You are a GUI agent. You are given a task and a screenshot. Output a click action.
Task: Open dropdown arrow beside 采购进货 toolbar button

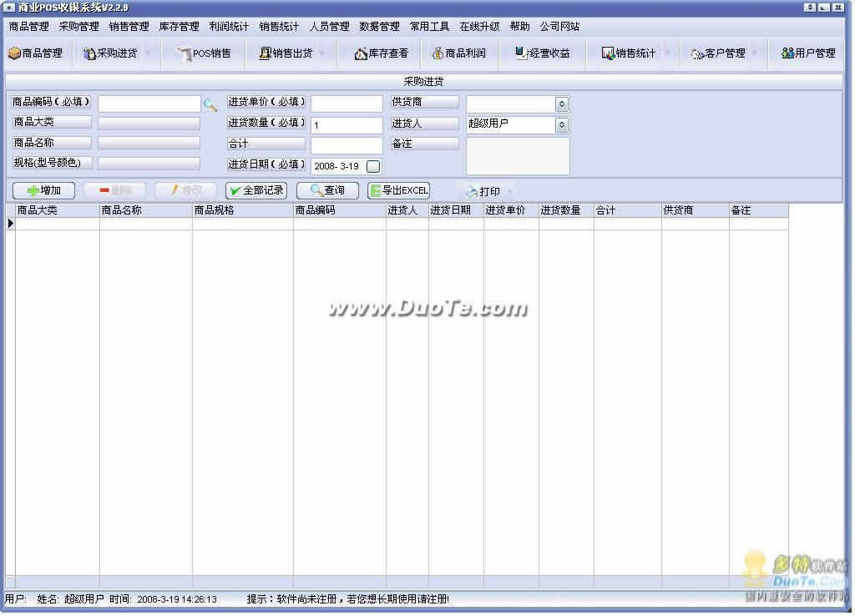tap(148, 53)
